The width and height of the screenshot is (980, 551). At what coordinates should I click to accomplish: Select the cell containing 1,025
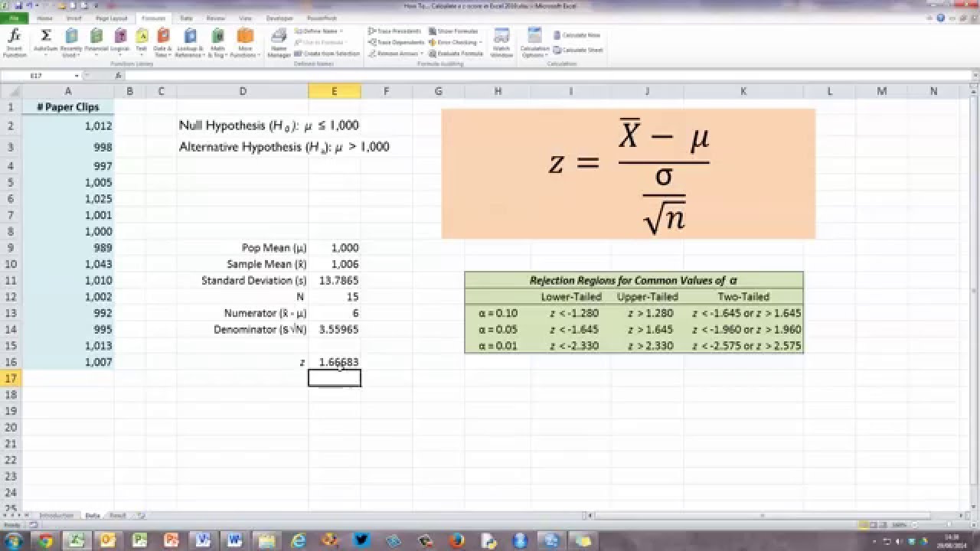[68, 199]
